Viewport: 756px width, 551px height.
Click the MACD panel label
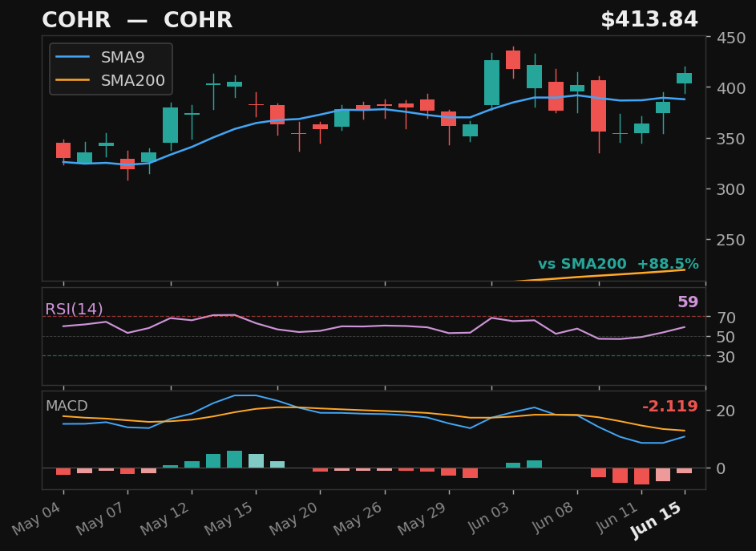tap(67, 406)
